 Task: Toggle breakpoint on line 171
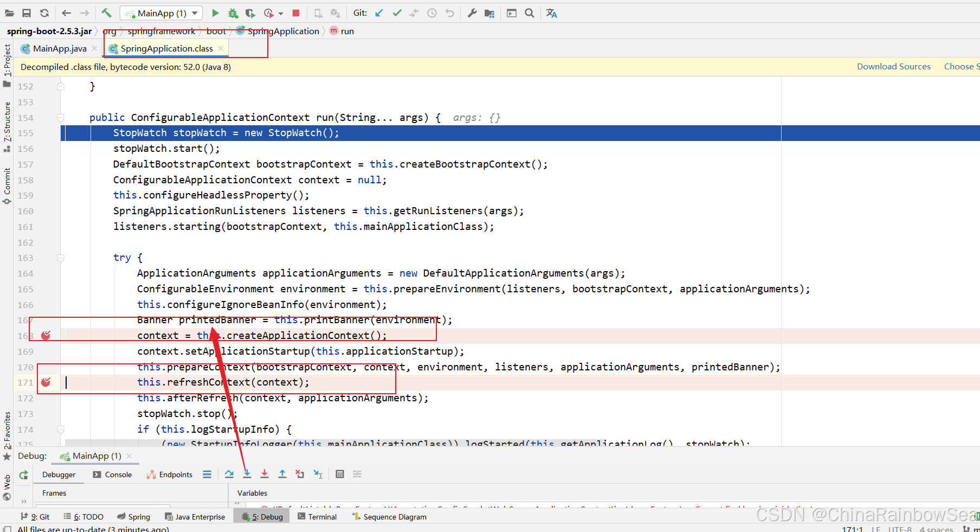[x=46, y=382]
